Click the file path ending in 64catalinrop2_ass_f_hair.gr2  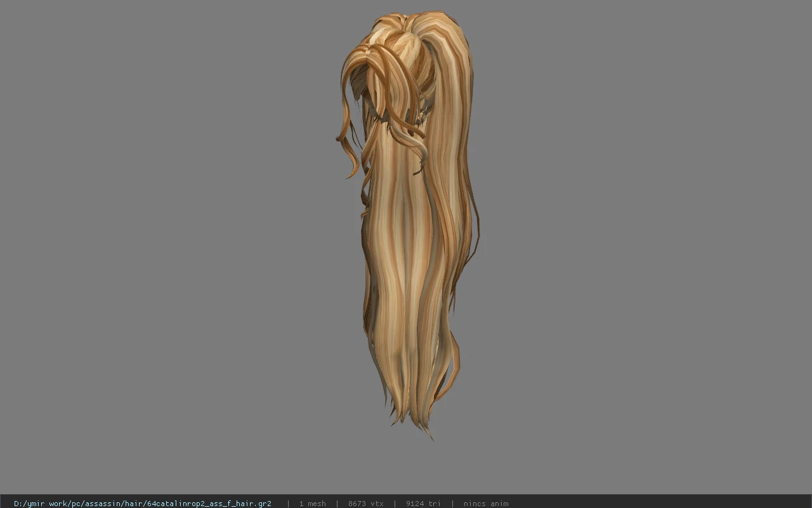point(143,504)
